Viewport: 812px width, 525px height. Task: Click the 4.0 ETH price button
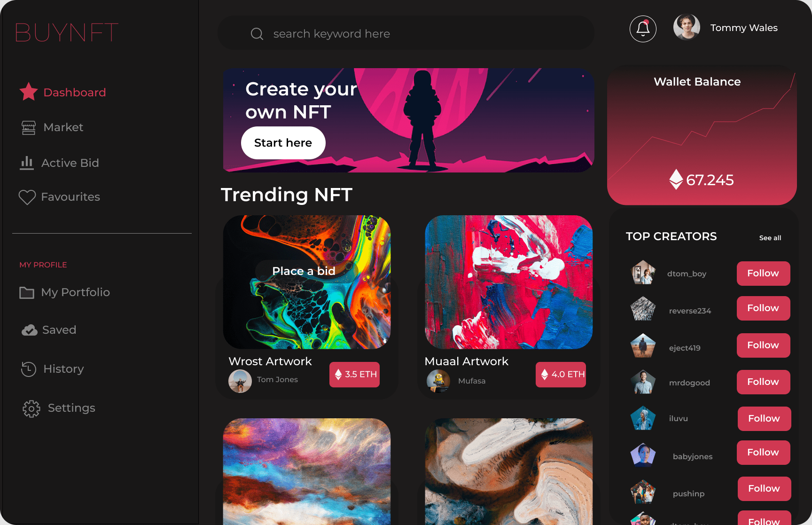[x=561, y=375]
